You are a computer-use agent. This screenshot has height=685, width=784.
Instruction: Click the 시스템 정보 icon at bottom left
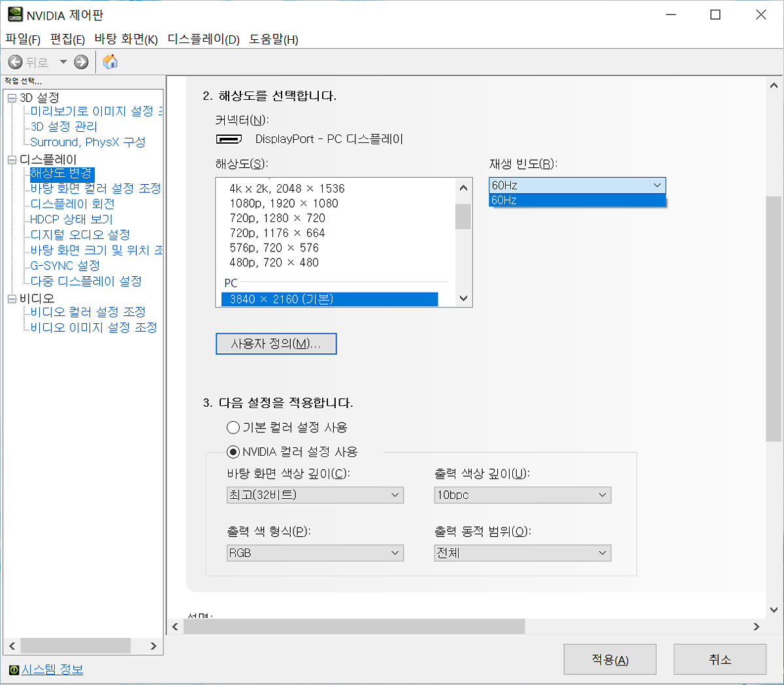pos(14,670)
